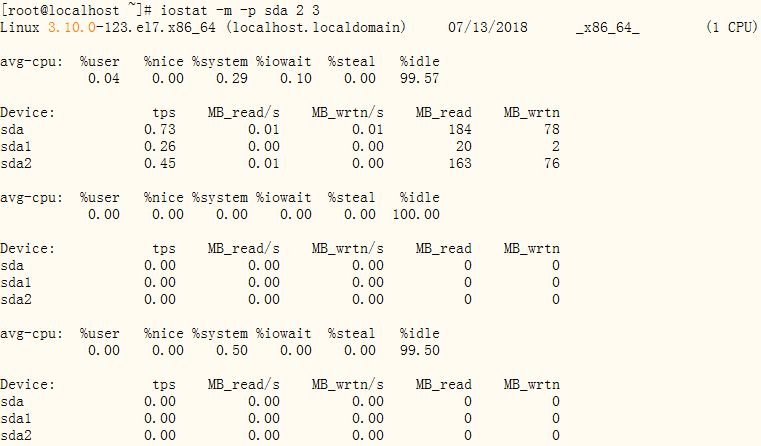Click the sda2 tps value 0.45
This screenshot has height=446, width=761.
[x=160, y=164]
